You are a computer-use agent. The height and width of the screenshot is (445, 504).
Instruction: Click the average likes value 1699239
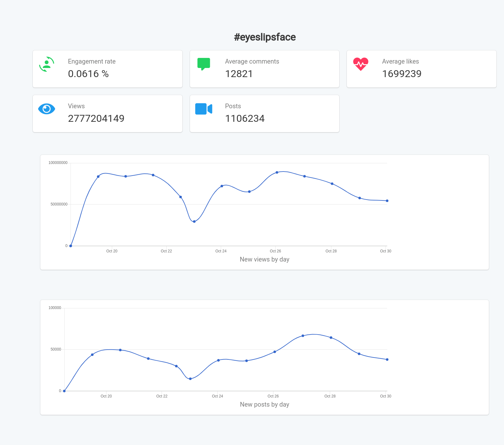pyautogui.click(x=402, y=74)
